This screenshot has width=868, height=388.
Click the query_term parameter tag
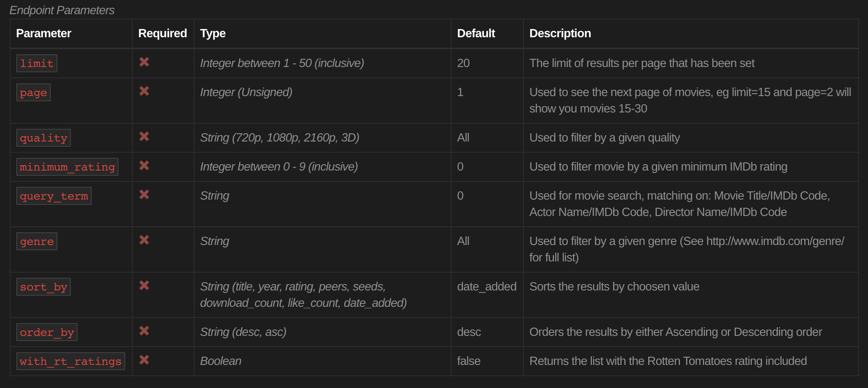coord(54,196)
